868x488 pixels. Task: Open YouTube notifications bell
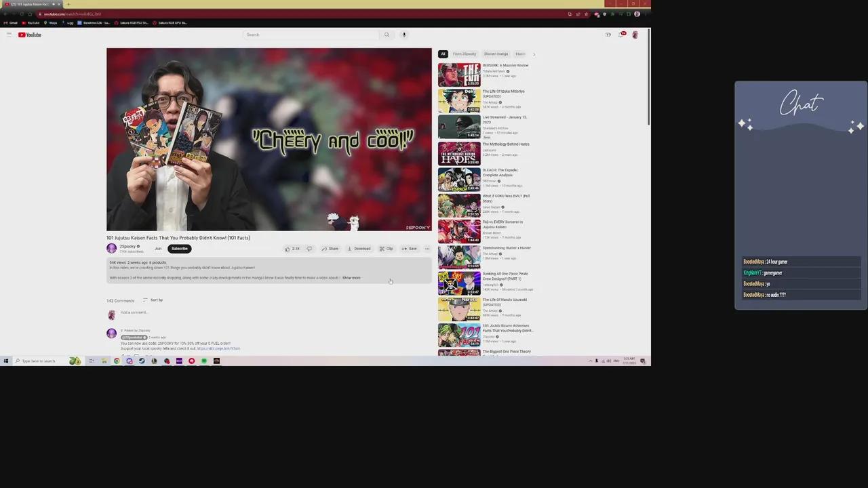pyautogui.click(x=621, y=35)
